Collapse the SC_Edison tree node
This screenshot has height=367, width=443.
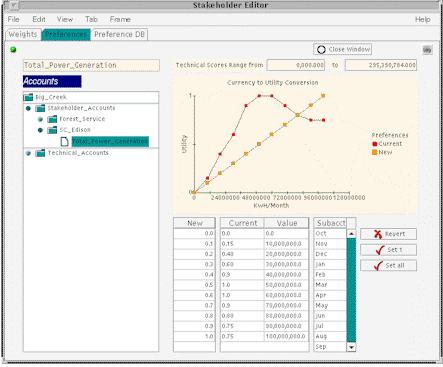click(40, 130)
